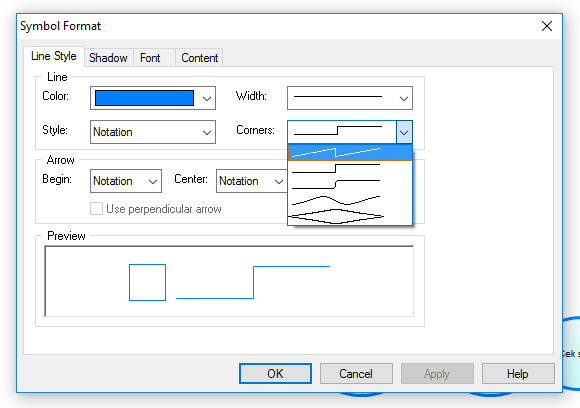The width and height of the screenshot is (580, 408).
Task: Choose the diamond-shaped corner style option
Action: [x=350, y=216]
